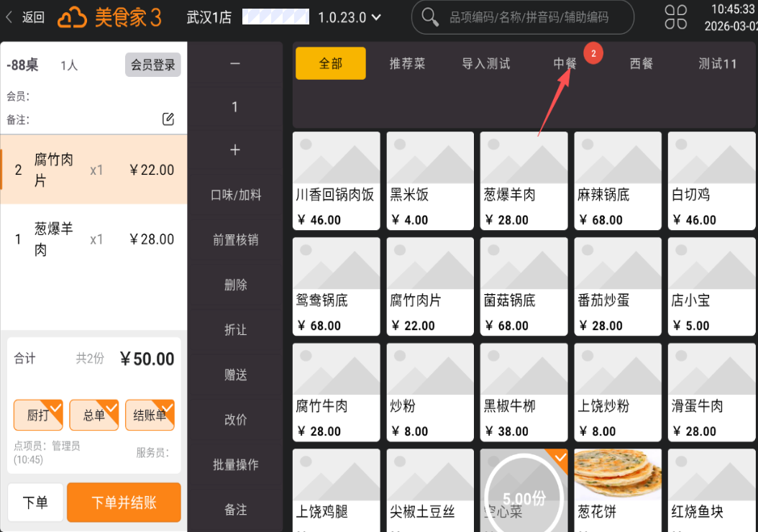
Task: Toggle the 结账单 print option
Action: click(x=150, y=415)
